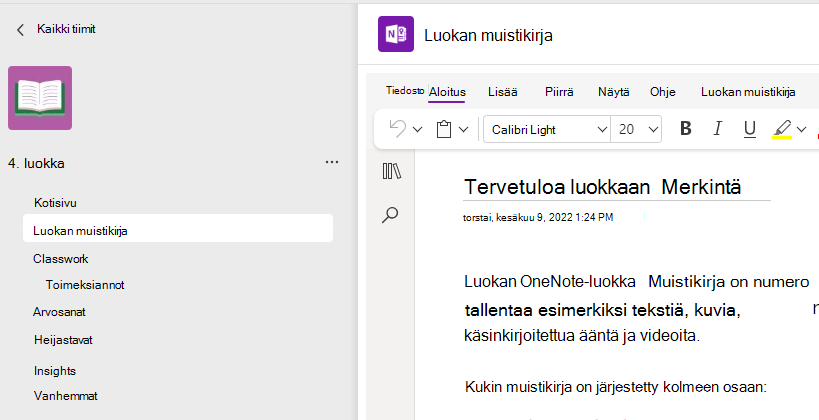Click the back arrow beside Kaikki tiimit

point(20,30)
